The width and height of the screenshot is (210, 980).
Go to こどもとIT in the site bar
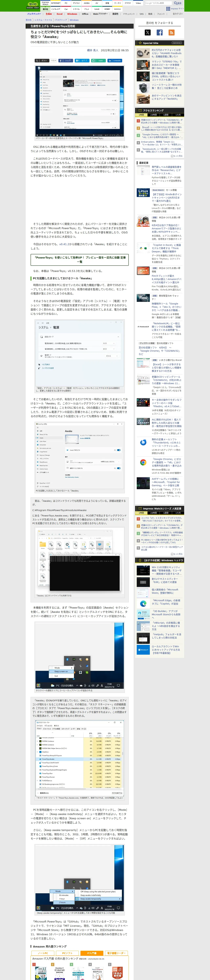(56, 9)
